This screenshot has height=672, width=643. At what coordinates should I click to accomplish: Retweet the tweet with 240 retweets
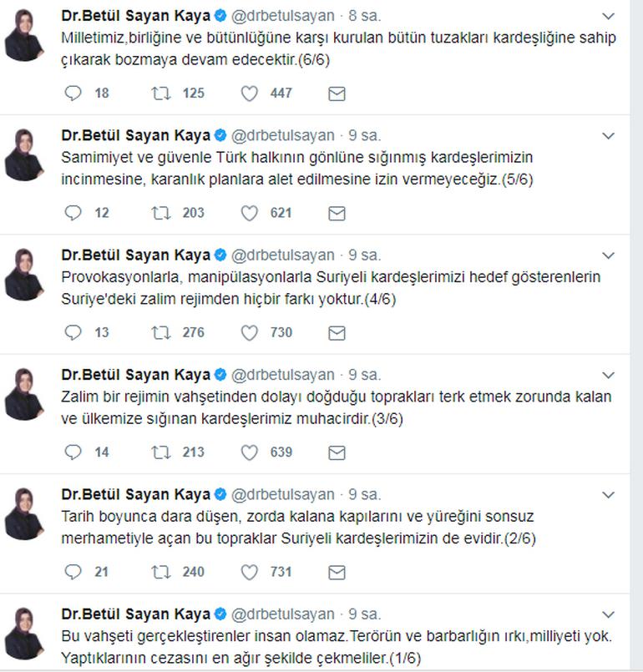[x=161, y=572]
